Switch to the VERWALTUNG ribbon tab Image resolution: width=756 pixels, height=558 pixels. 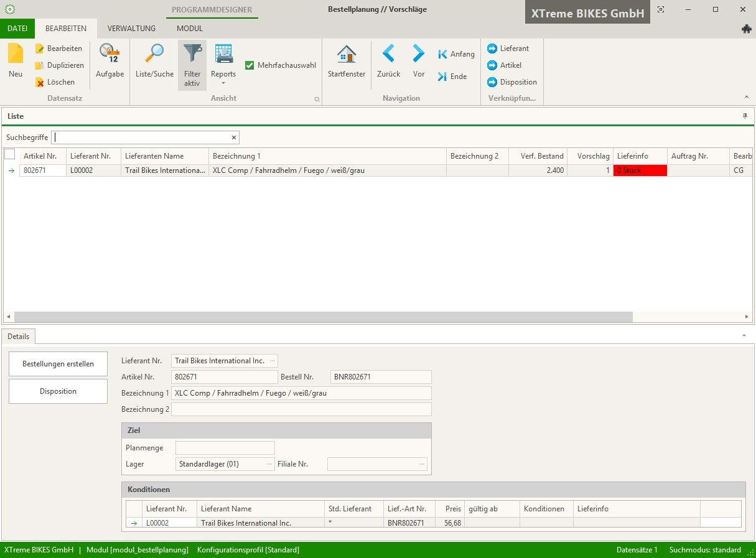click(x=131, y=29)
